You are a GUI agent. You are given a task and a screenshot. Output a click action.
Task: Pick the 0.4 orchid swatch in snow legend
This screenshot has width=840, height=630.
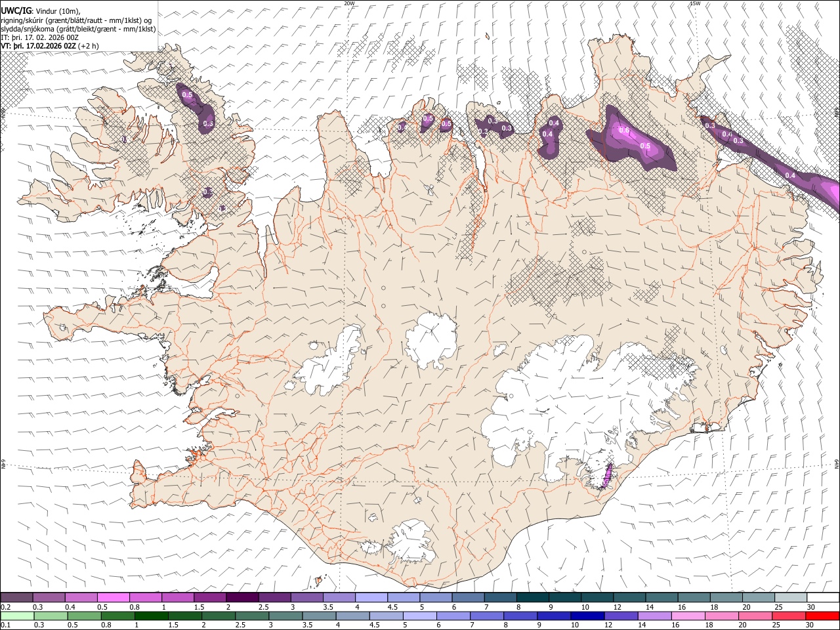click(81, 597)
